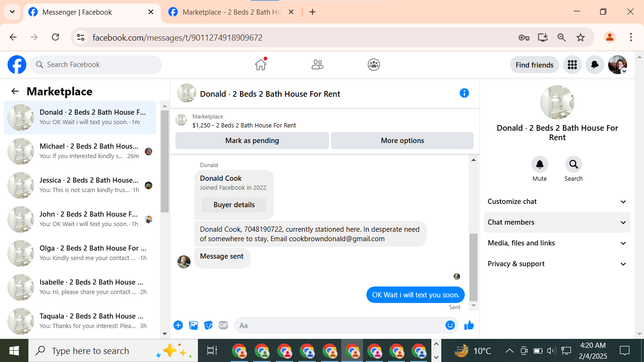Open Chrome zoom magnifier in address bar
The width and height of the screenshot is (644, 362).
561,37
